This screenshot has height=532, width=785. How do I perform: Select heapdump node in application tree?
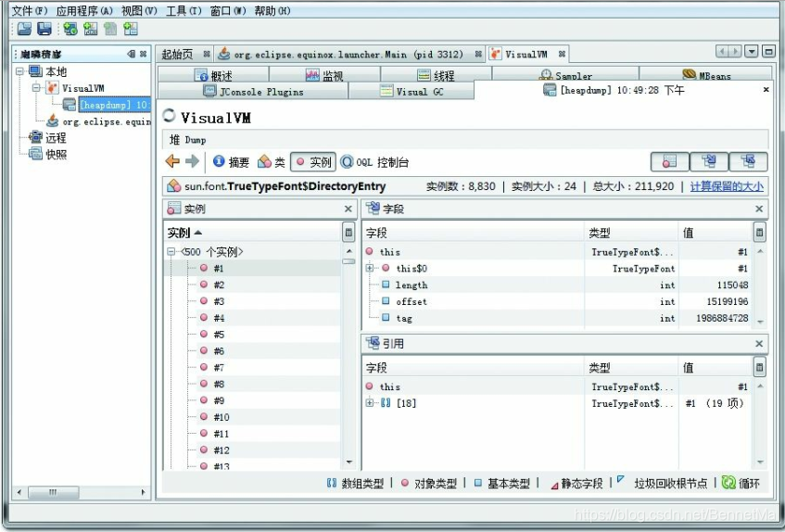pos(107,105)
